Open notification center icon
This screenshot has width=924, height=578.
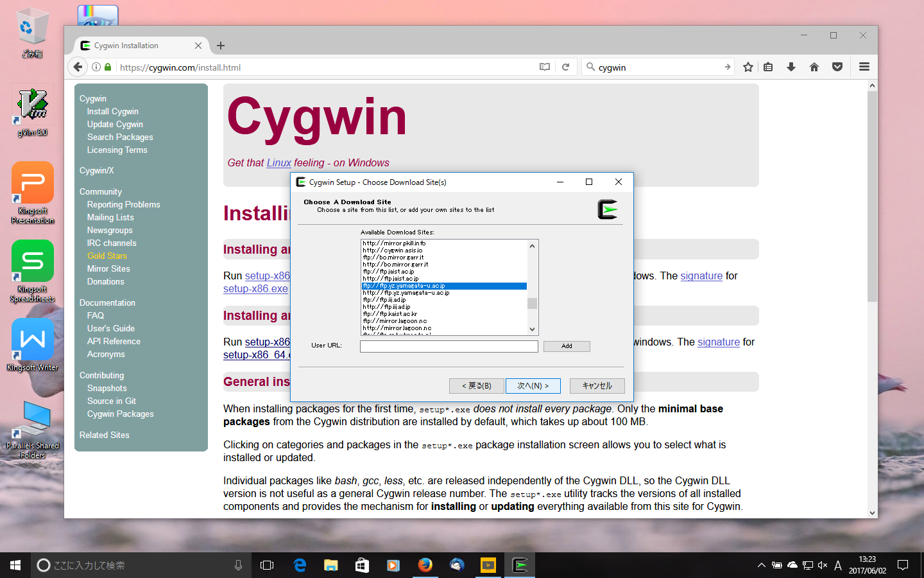pos(903,565)
